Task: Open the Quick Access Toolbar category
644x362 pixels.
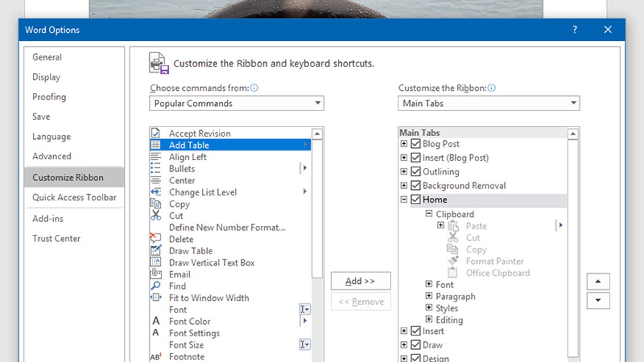Action: click(74, 197)
